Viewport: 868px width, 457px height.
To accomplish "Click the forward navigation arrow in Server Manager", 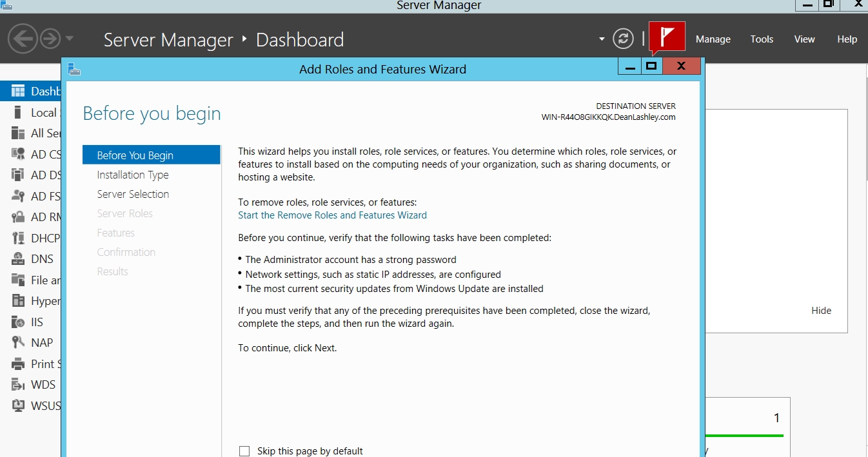I will click(x=50, y=39).
